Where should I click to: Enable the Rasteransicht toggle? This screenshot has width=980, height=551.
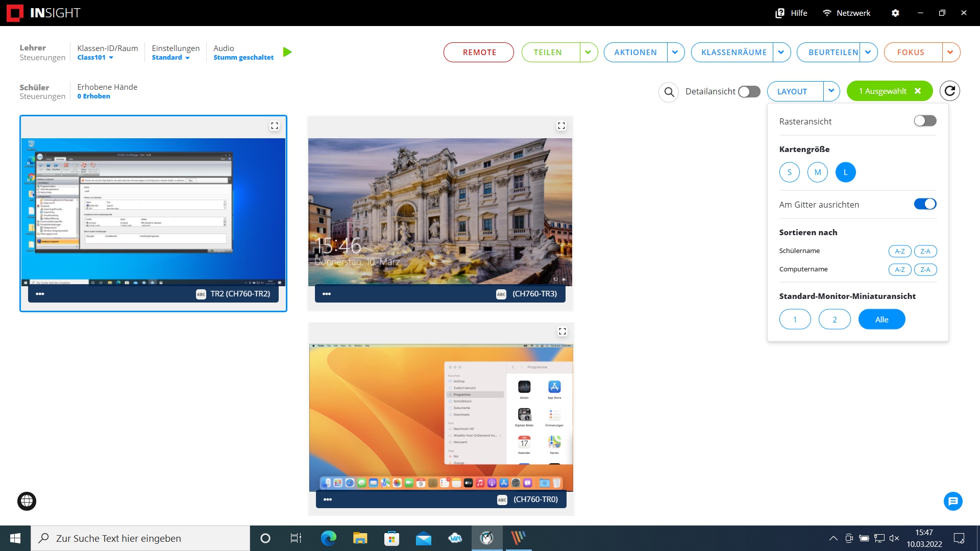pyautogui.click(x=925, y=121)
